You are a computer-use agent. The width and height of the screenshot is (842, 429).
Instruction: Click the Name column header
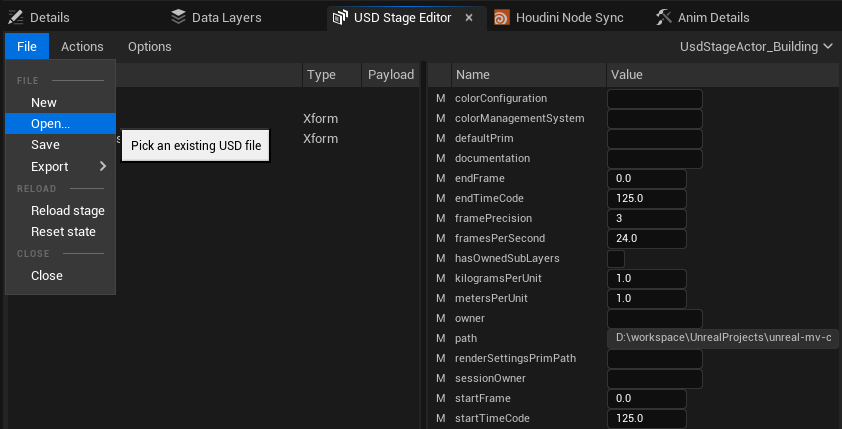[x=529, y=75]
